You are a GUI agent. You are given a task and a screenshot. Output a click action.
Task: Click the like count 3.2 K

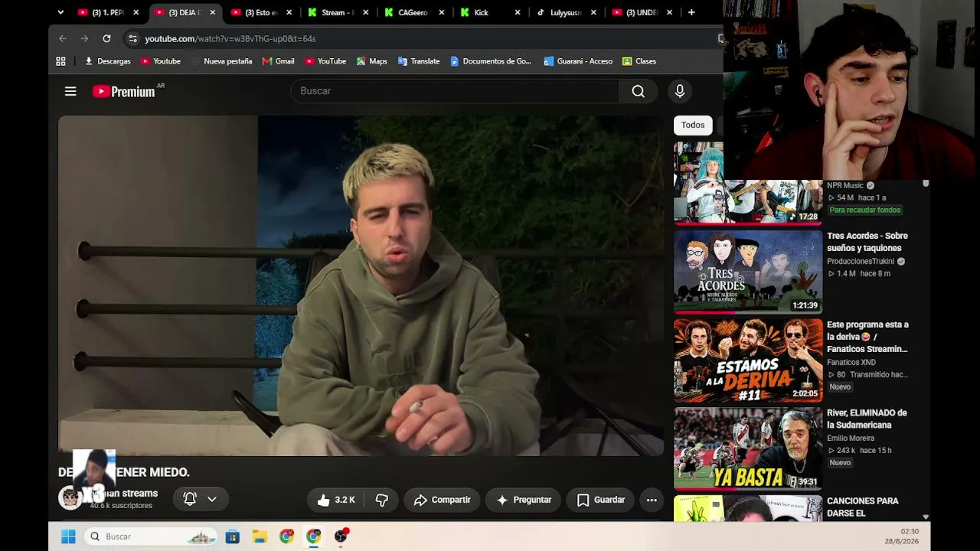345,500
